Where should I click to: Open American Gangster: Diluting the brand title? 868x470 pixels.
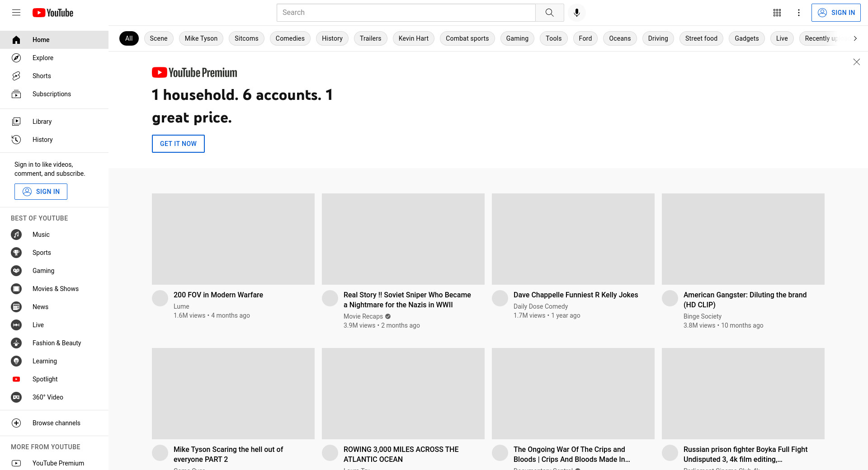coord(745,300)
